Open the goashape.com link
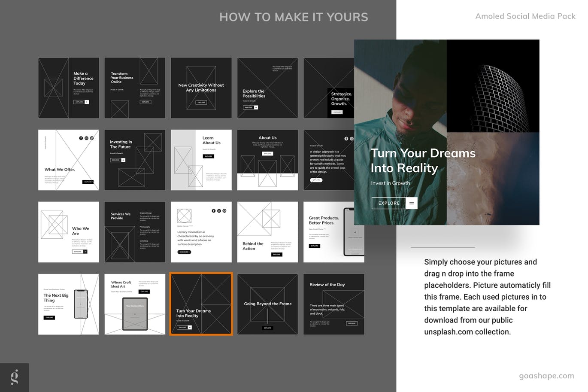 pyautogui.click(x=546, y=376)
